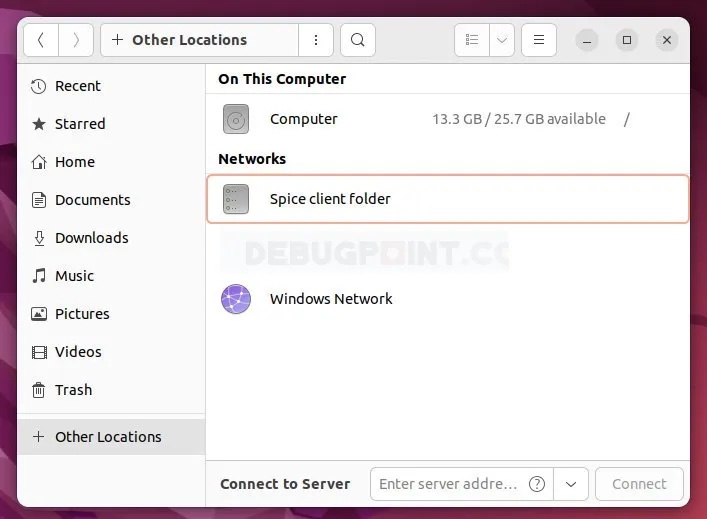Click into the server address field
Screen dimensions: 707x519
(447, 484)
